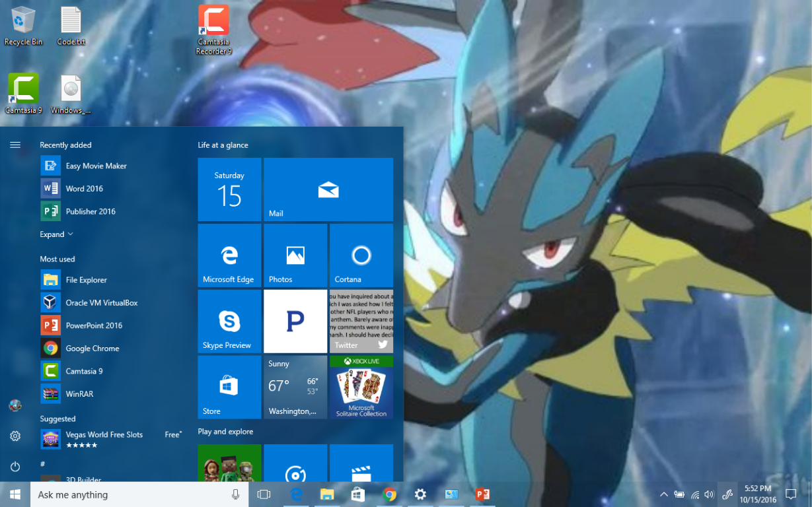The width and height of the screenshot is (812, 507).
Task: Select WinRAR in Most used list
Action: [79, 394]
